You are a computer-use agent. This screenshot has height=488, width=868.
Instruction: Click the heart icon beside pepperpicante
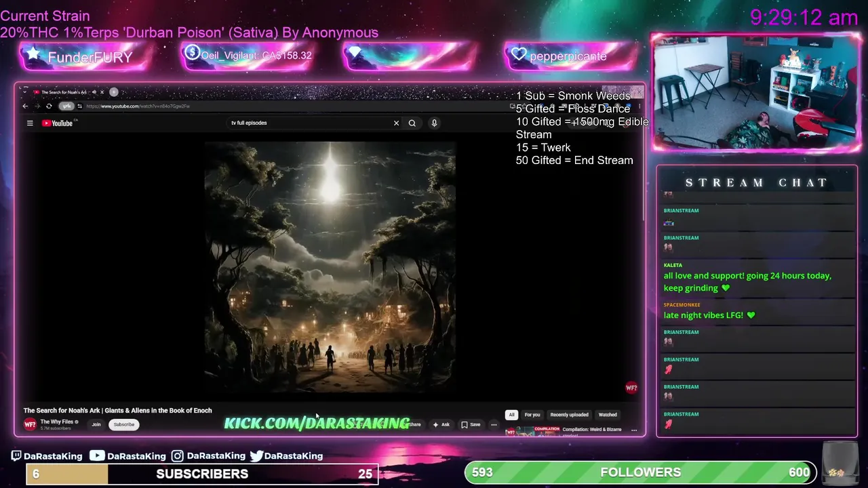(x=519, y=54)
